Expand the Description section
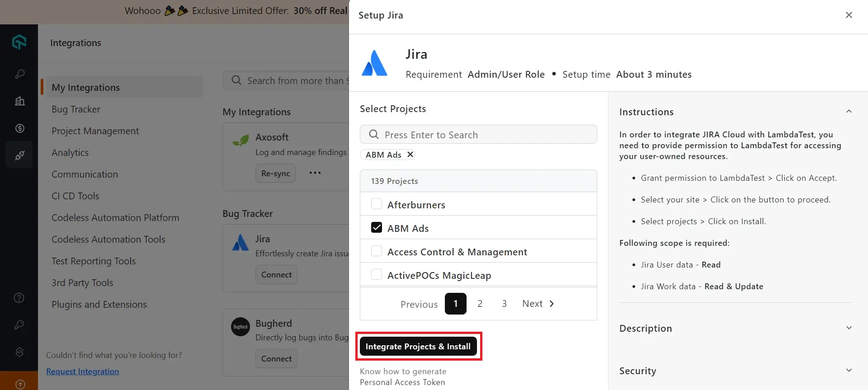The height and width of the screenshot is (390, 868). (x=849, y=328)
